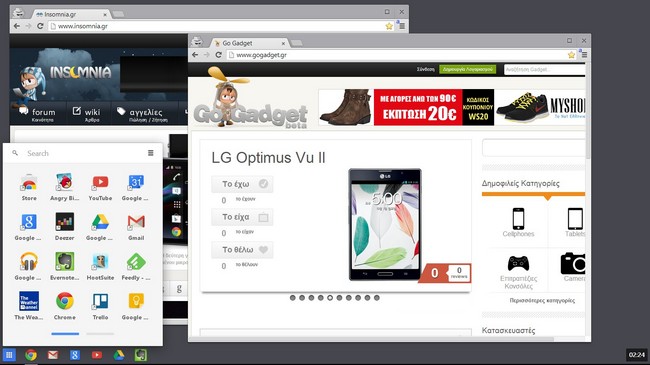The image size is (650, 365).
Task: Open The Weather Channel app
Action: 29,306
